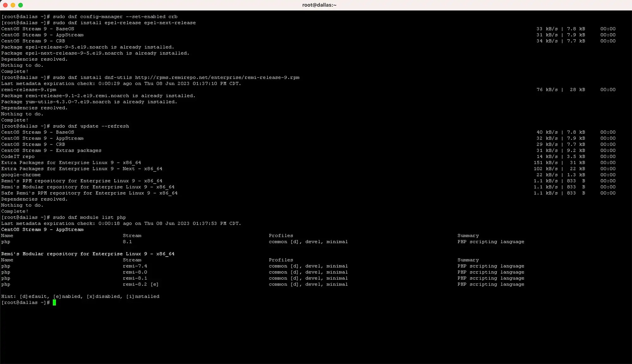Click the 151 kB/s download speed value

(545, 163)
